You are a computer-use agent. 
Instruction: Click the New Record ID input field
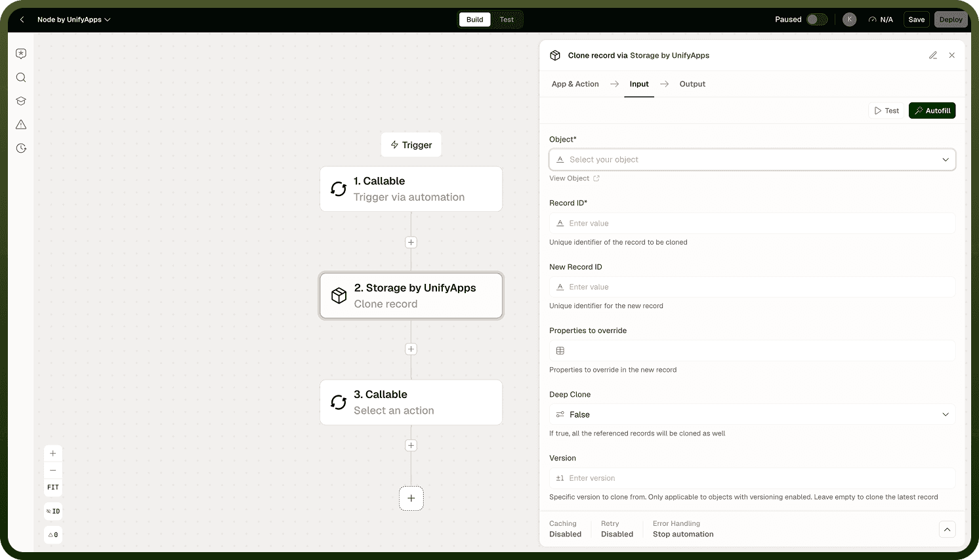(752, 287)
